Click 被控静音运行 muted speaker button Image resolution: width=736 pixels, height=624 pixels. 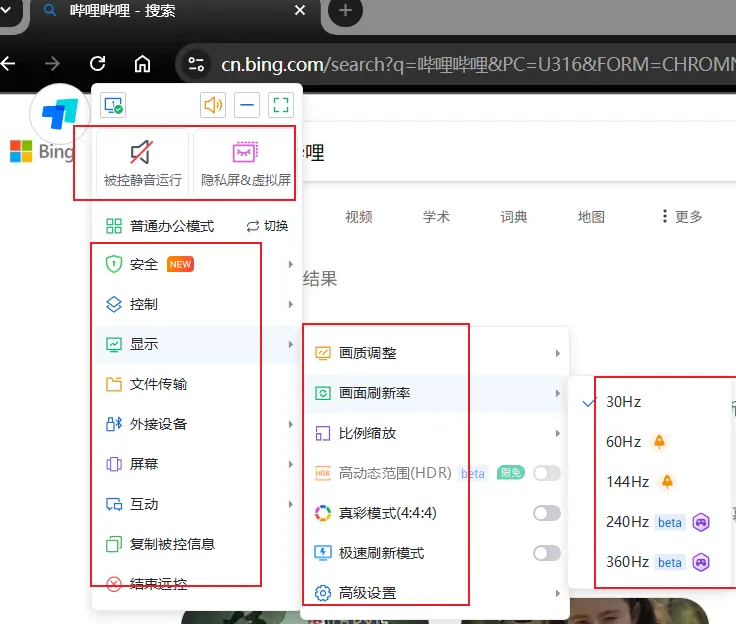pos(142,163)
